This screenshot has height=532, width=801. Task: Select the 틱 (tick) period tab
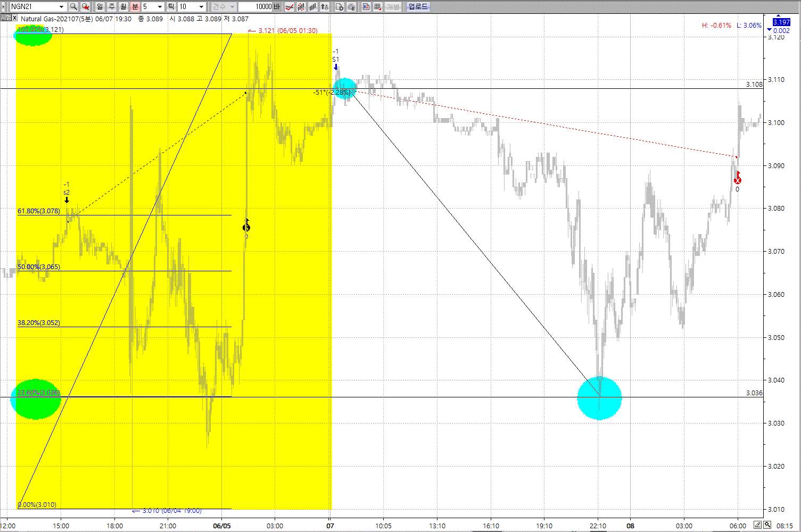click(x=171, y=7)
